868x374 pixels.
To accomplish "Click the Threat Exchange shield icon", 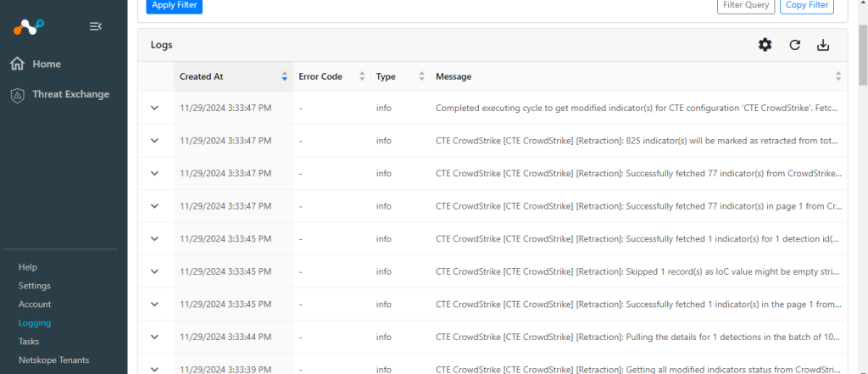I will click(x=18, y=95).
